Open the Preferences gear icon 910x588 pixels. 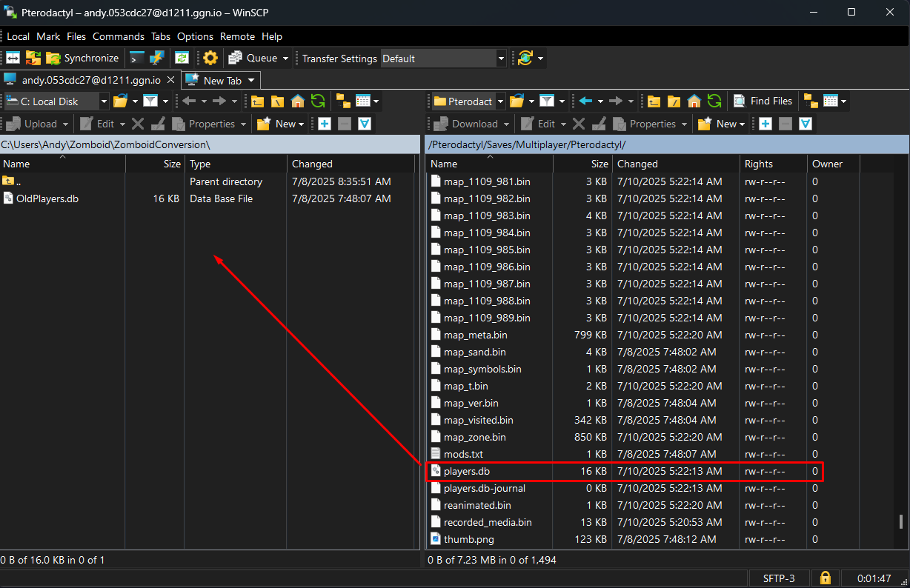coord(210,58)
